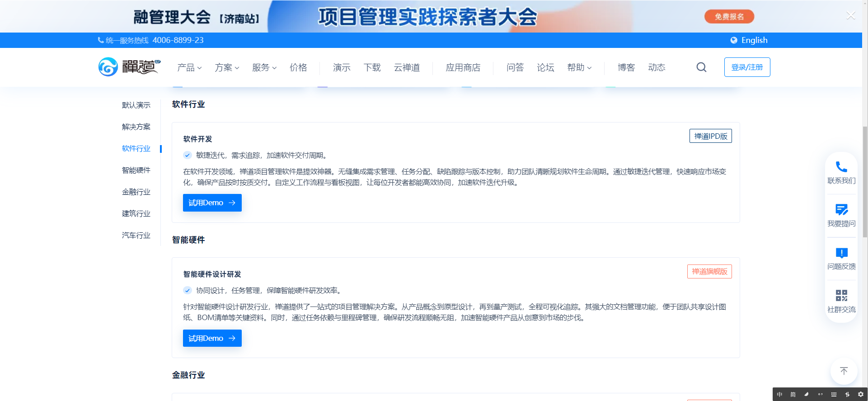
Task: Click the 项目管理实践探索者大会 banner
Action: pyautogui.click(x=427, y=17)
